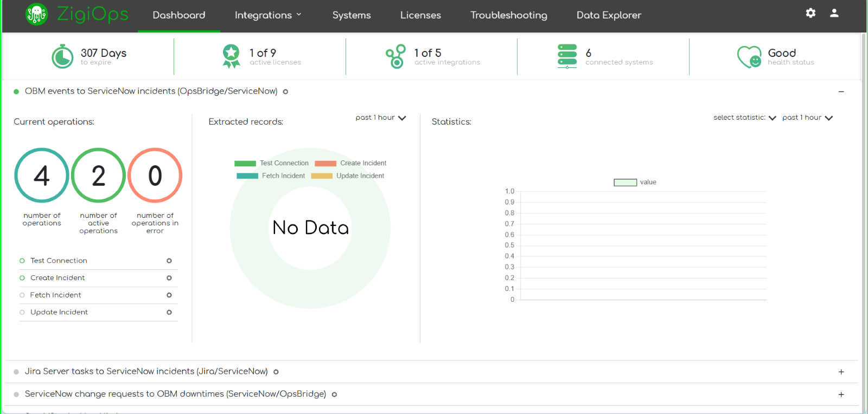
Task: Open the Systems tab
Action: 352,15
